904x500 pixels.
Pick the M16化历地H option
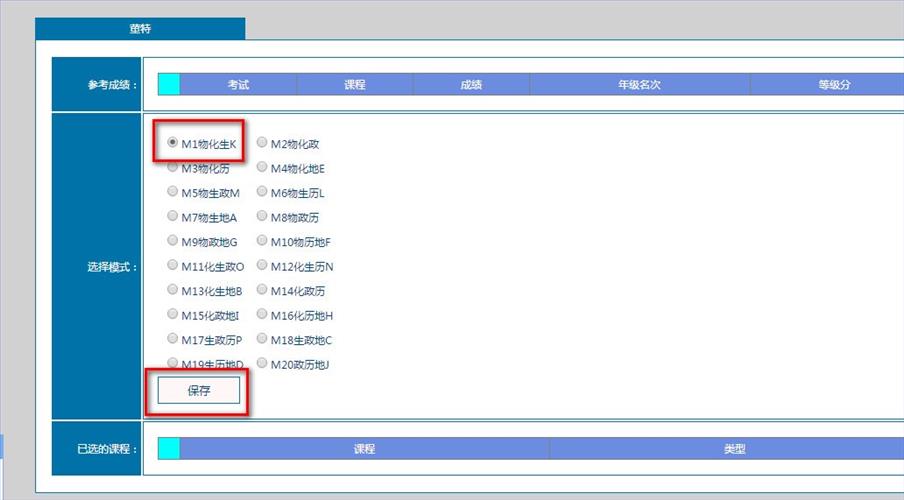tap(262, 315)
